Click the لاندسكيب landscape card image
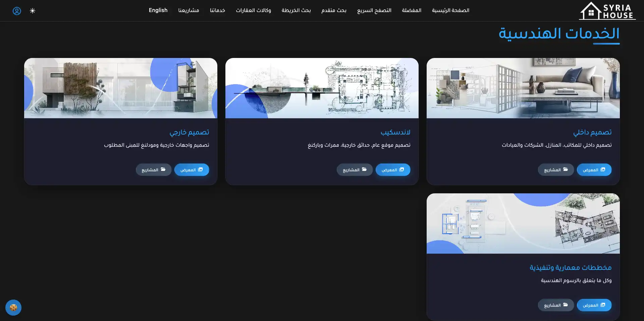 [x=322, y=88]
